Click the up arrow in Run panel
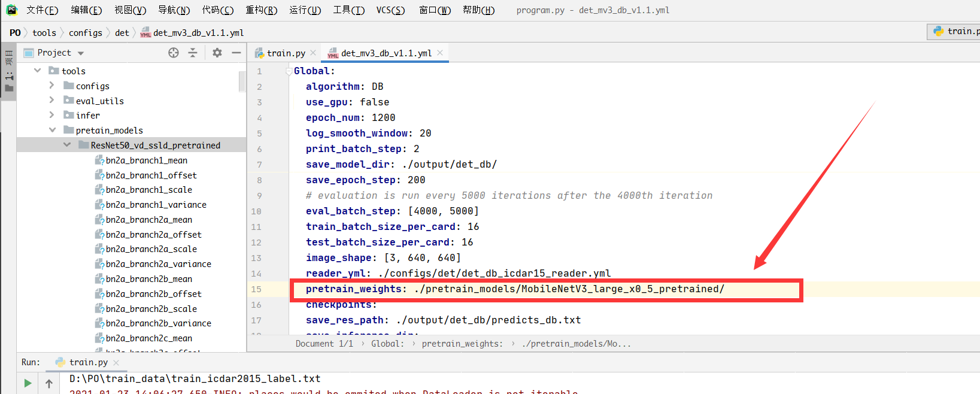 coord(49,383)
